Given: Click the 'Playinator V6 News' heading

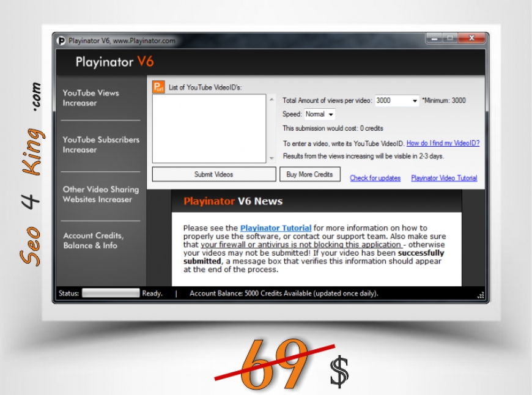Looking at the screenshot, I should [x=233, y=201].
